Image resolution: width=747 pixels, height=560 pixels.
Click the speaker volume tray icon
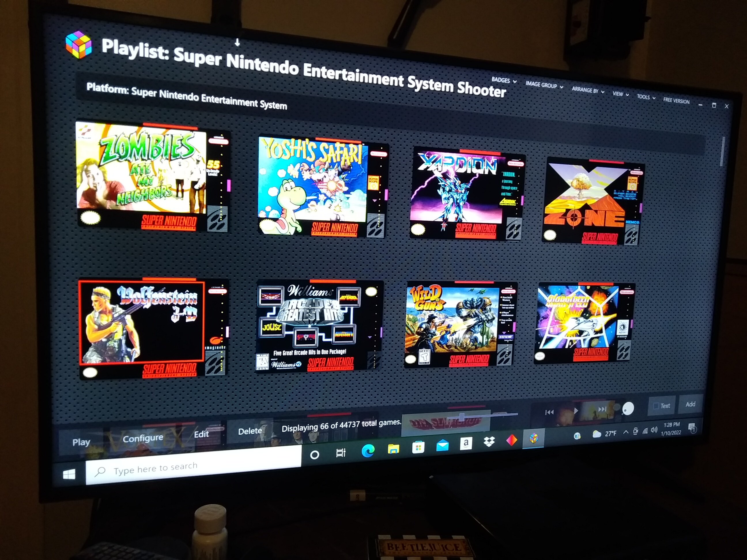(654, 430)
